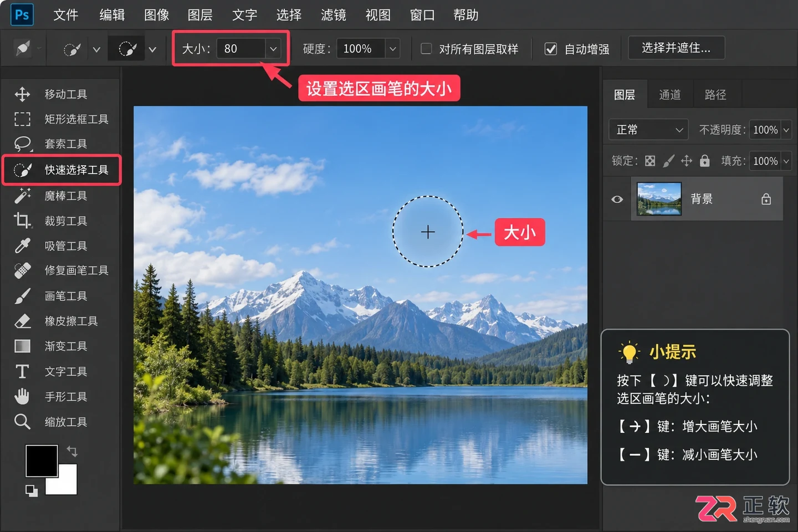Hide the 背景 layer with eye icon
Image resolution: width=798 pixels, height=532 pixels.
tap(617, 199)
